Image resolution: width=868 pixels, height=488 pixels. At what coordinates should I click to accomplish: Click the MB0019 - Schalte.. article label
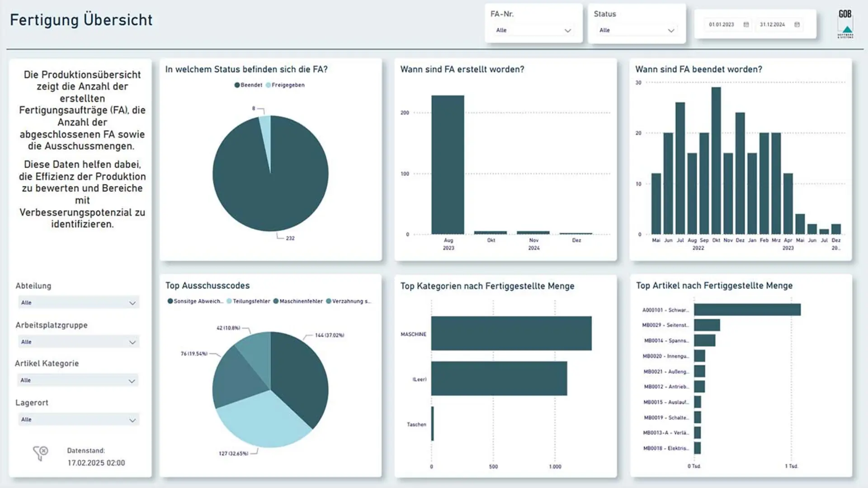(666, 418)
